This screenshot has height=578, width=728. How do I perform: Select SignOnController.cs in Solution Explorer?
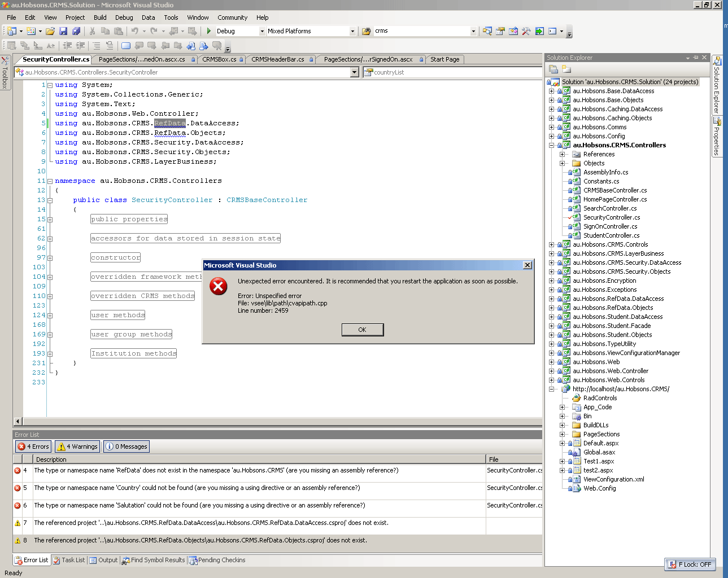pyautogui.click(x=610, y=226)
